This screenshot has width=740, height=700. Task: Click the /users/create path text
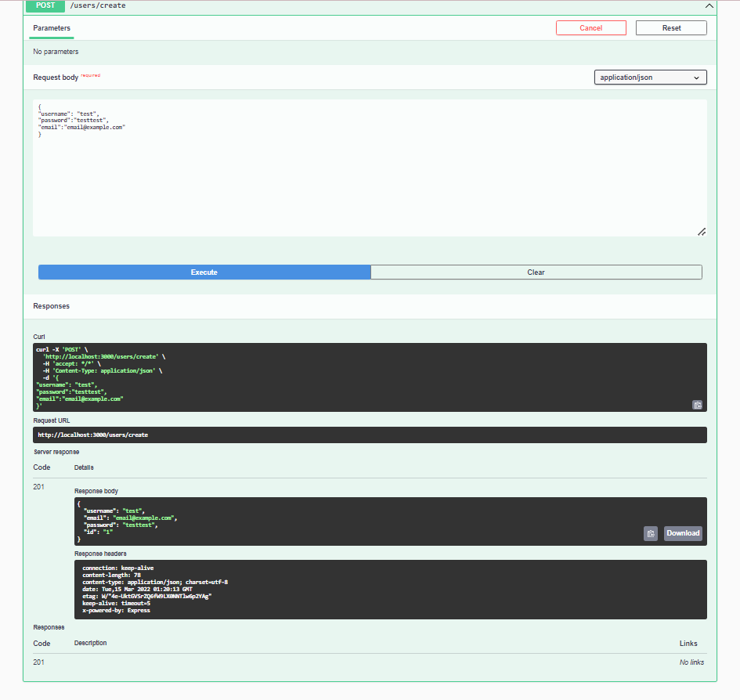[x=98, y=5]
